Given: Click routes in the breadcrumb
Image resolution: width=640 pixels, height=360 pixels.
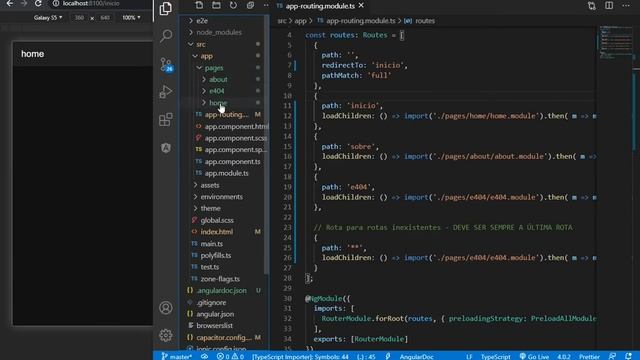Looking at the screenshot, I should coord(425,21).
